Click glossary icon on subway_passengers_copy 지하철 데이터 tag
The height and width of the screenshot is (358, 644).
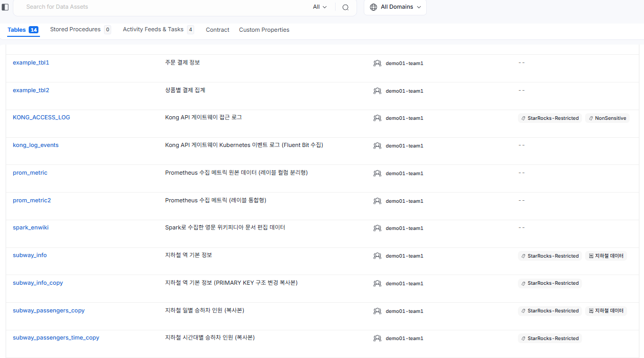(x=591, y=311)
